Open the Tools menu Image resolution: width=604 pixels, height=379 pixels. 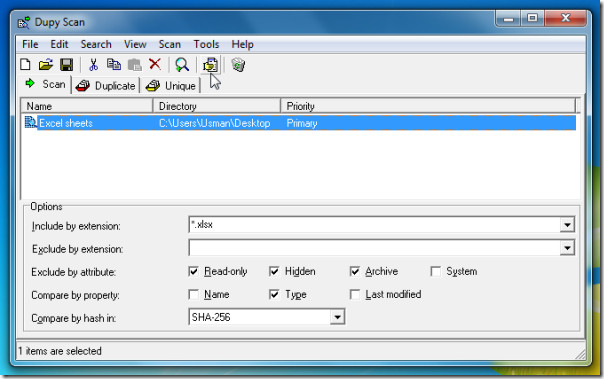pos(206,44)
